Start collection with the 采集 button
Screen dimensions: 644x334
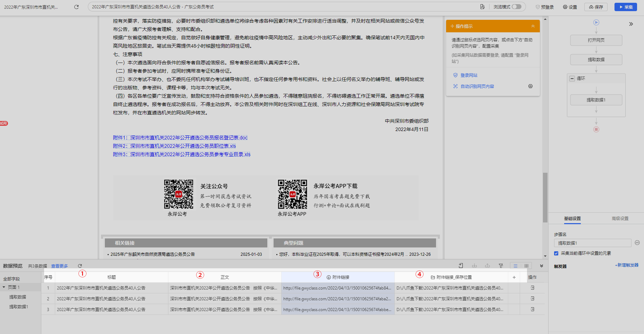click(x=626, y=7)
